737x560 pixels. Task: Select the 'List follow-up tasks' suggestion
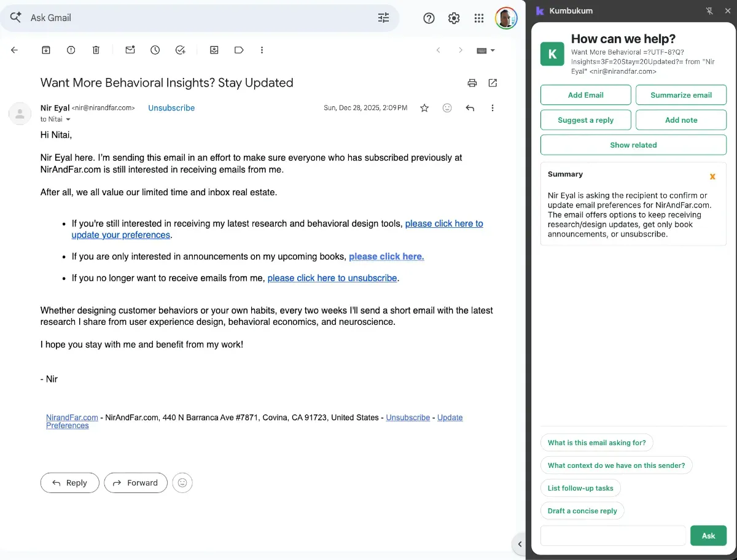[580, 488]
